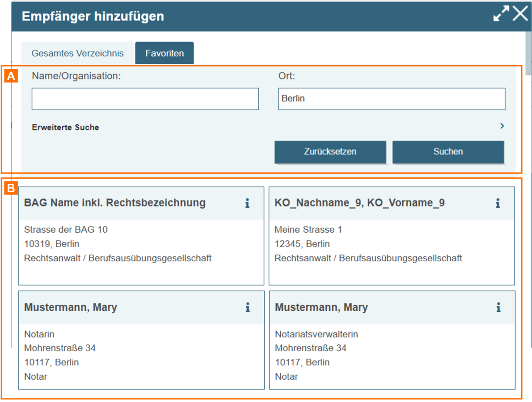
Task: Open info icon on Notarin Mustermann card
Action: [247, 307]
